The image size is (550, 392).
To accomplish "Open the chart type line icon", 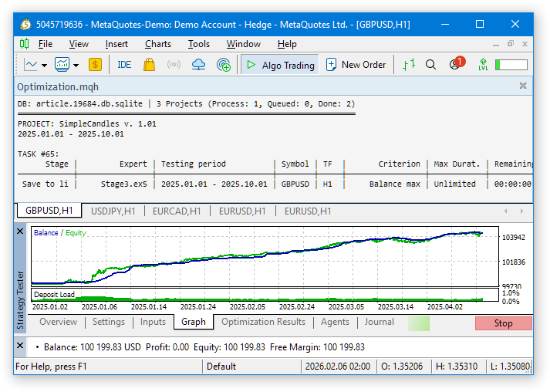I will (31, 65).
